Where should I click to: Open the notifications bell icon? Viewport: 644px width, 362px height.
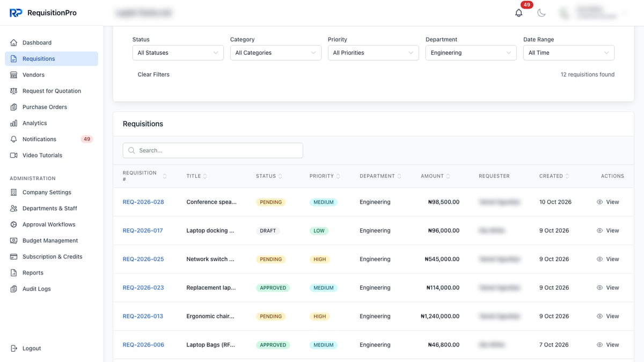click(518, 13)
